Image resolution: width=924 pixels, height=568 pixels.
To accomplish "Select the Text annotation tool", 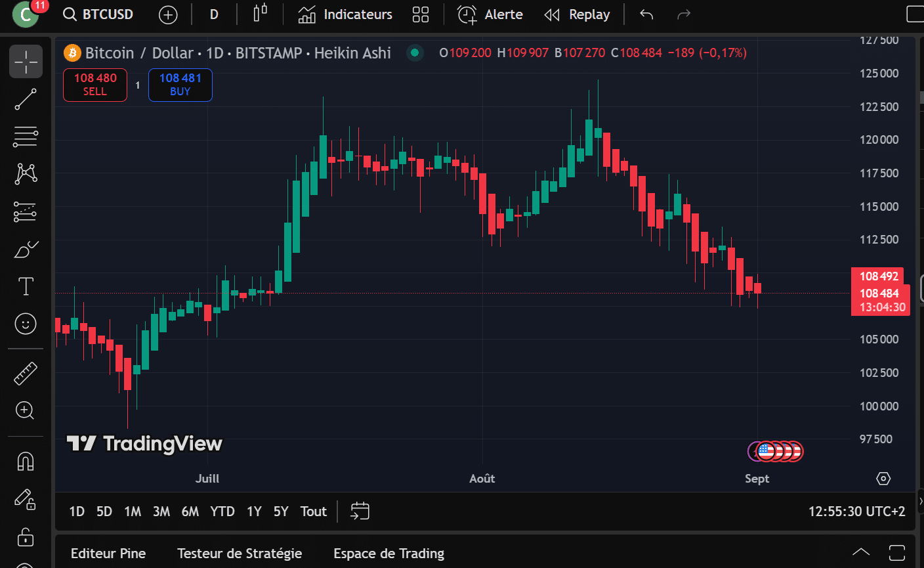I will [x=26, y=286].
